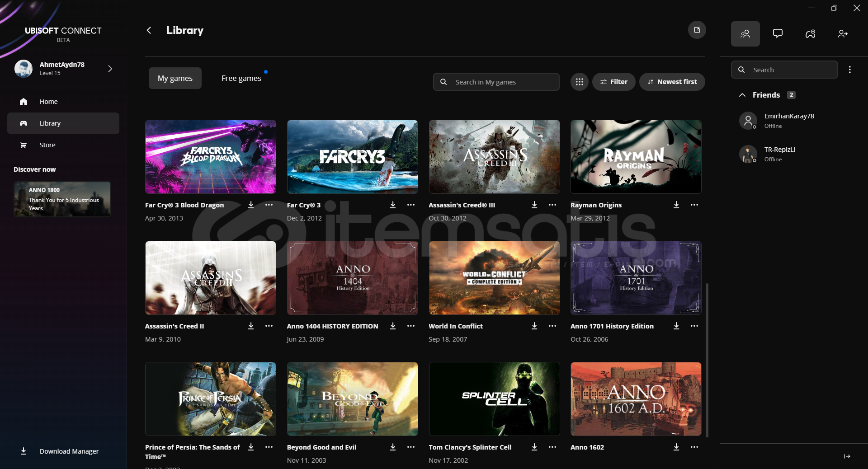Open more options for Anno 1701 History Edition
This screenshot has height=469, width=868.
click(x=694, y=326)
